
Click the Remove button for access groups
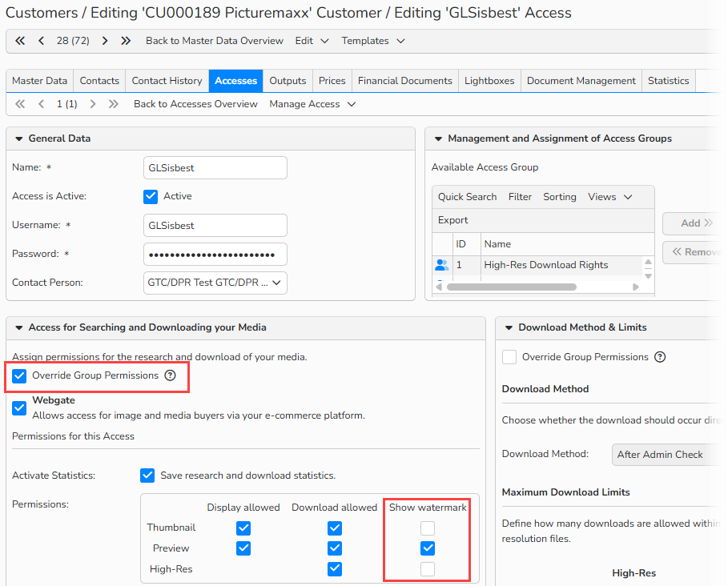(x=694, y=252)
